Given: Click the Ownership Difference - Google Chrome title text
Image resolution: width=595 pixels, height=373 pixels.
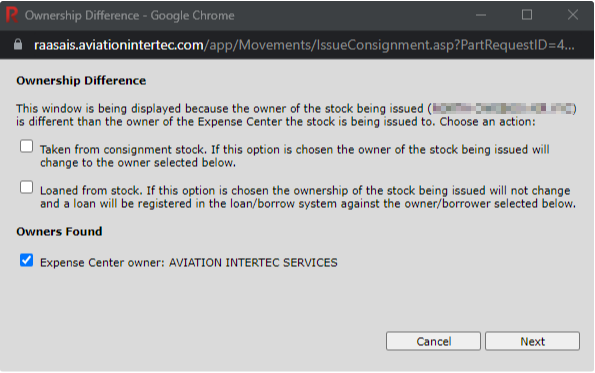Looking at the screenshot, I should coord(129,16).
